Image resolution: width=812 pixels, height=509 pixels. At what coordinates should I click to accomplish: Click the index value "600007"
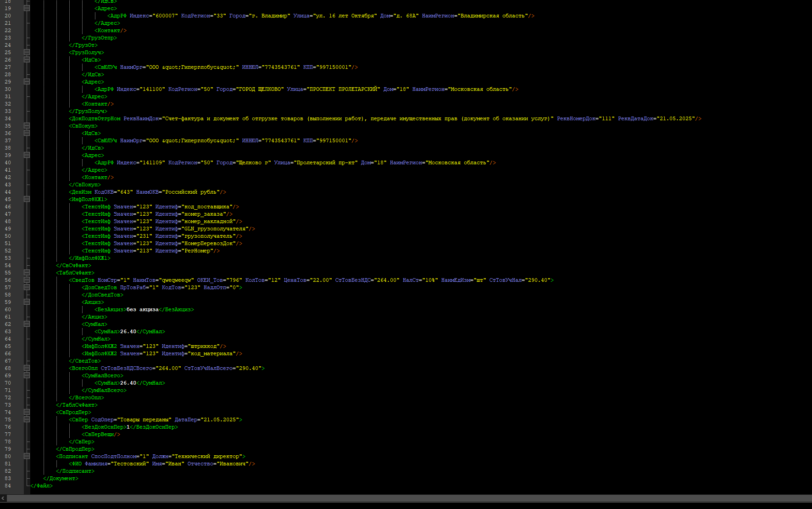click(x=165, y=16)
